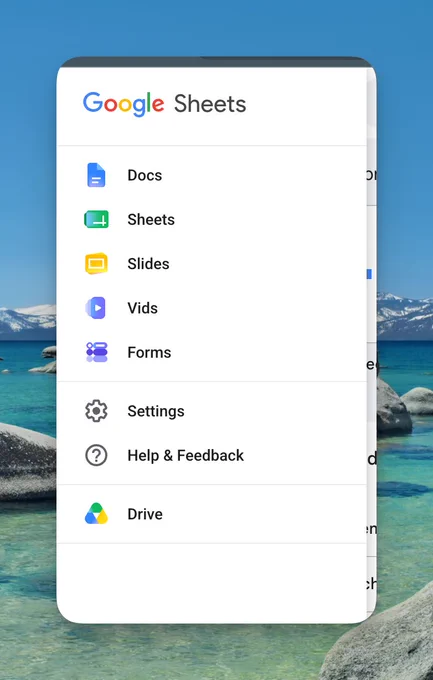
Task: Choose the Slides menu label
Action: (148, 264)
